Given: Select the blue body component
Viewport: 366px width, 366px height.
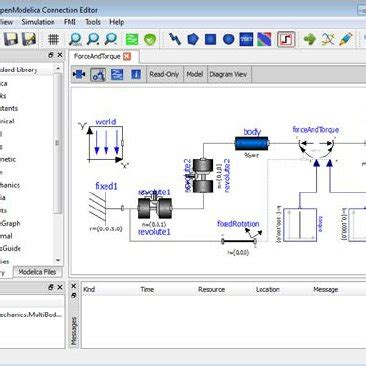Looking at the screenshot, I should click(252, 144).
